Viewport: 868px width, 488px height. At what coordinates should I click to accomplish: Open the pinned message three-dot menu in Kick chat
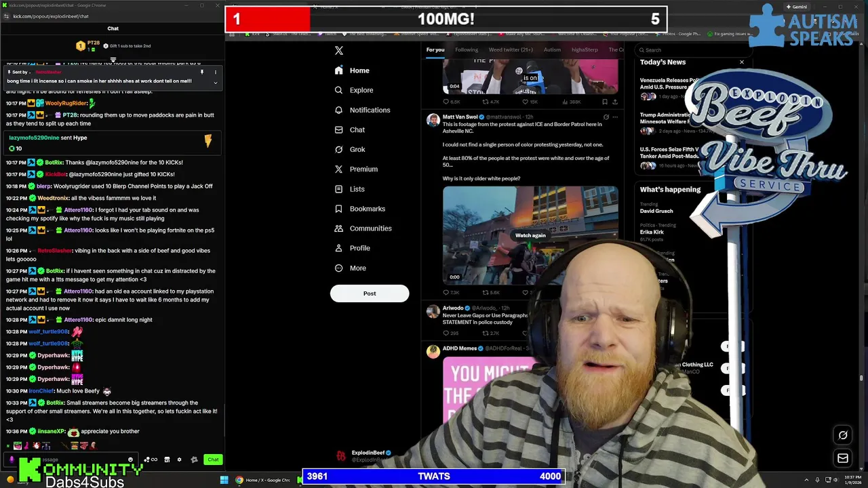point(216,72)
